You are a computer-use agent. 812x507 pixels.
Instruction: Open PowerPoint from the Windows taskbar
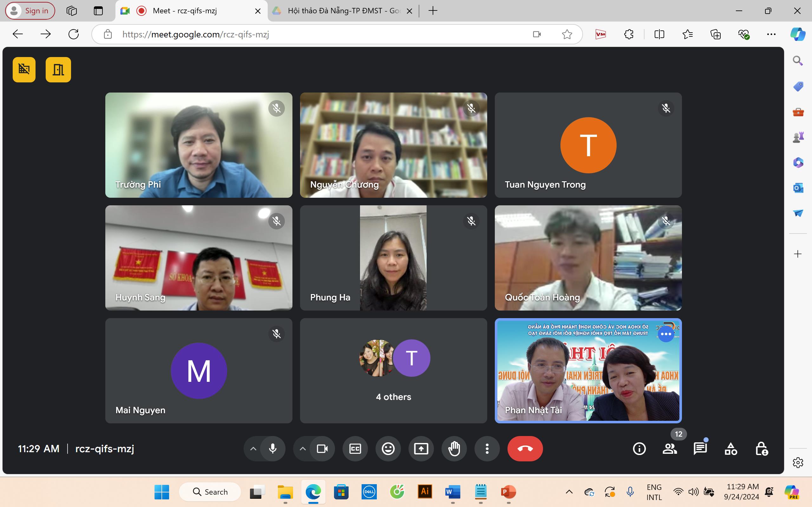[x=508, y=492]
